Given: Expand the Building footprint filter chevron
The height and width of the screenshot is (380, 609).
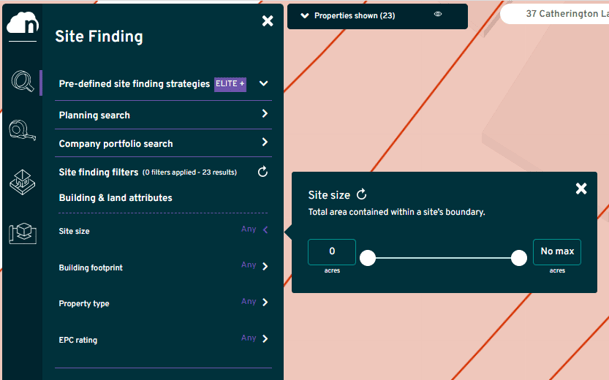Looking at the screenshot, I should point(265,266).
